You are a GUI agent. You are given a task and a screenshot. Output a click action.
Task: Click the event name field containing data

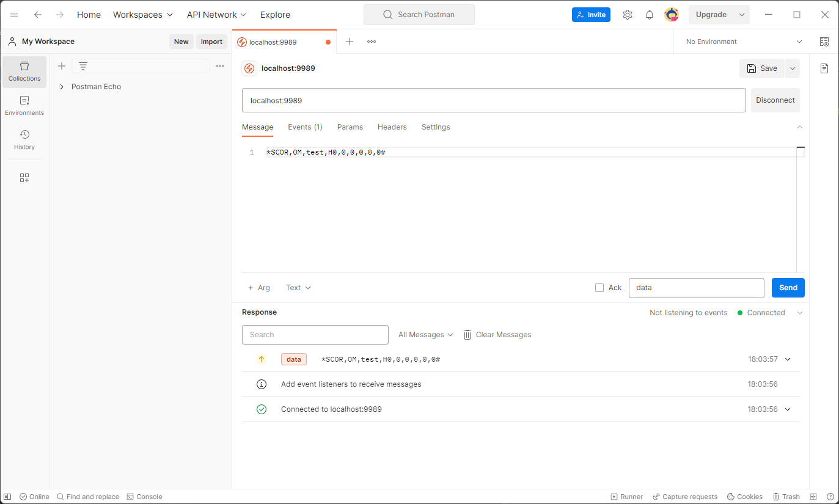point(697,288)
